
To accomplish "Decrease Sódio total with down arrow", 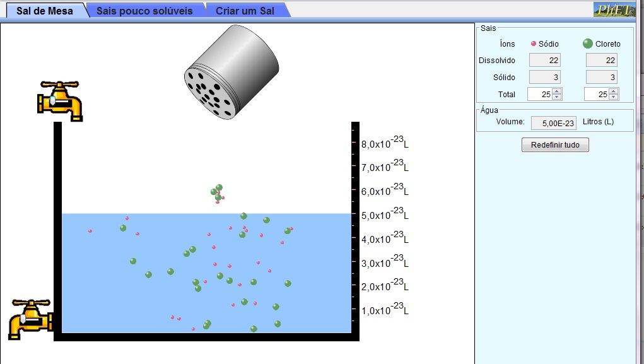I will [x=557, y=97].
